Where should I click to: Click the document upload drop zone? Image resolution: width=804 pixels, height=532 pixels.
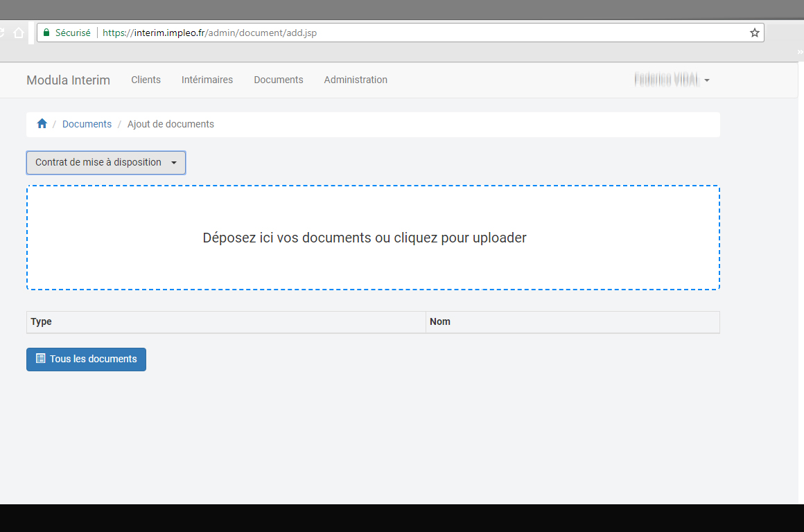(373, 238)
